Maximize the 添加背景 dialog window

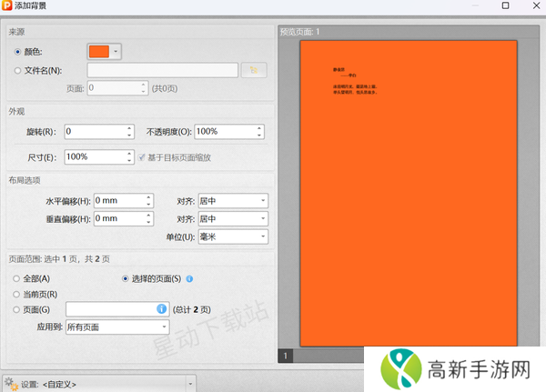pyautogui.click(x=505, y=5)
